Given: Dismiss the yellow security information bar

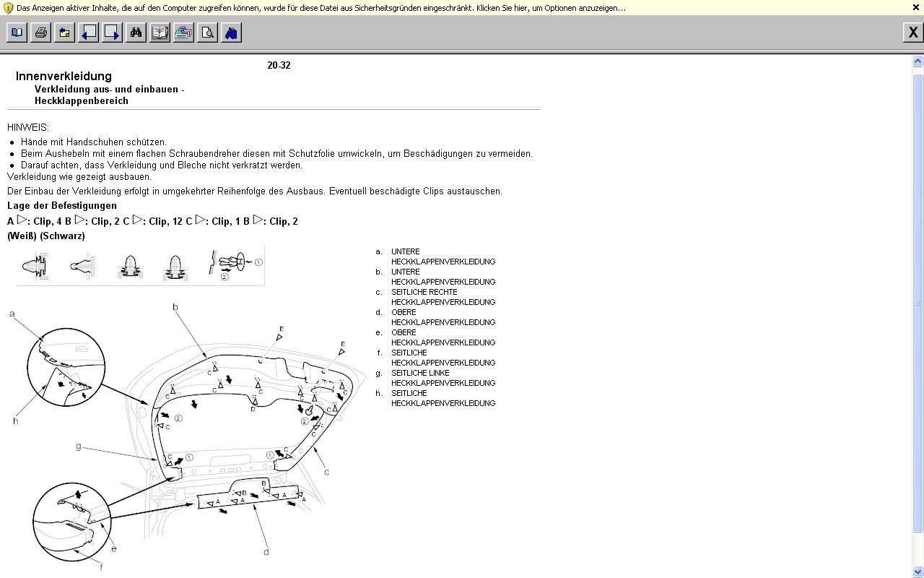Looking at the screenshot, I should pos(916,8).
